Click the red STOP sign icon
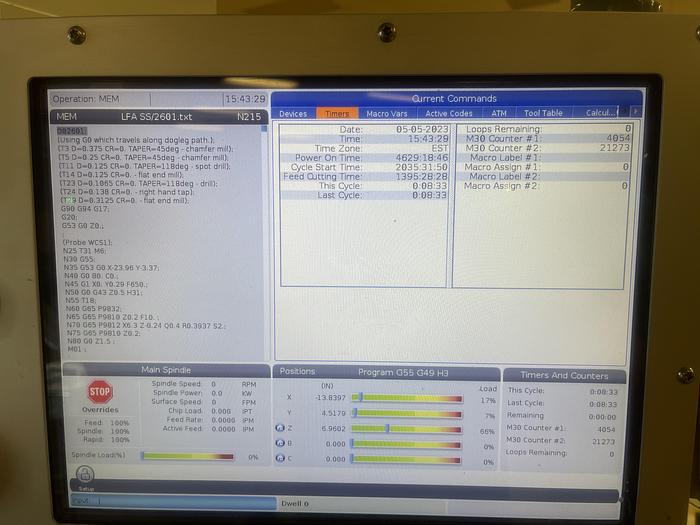Viewport: 700px width, 525px height. click(99, 391)
